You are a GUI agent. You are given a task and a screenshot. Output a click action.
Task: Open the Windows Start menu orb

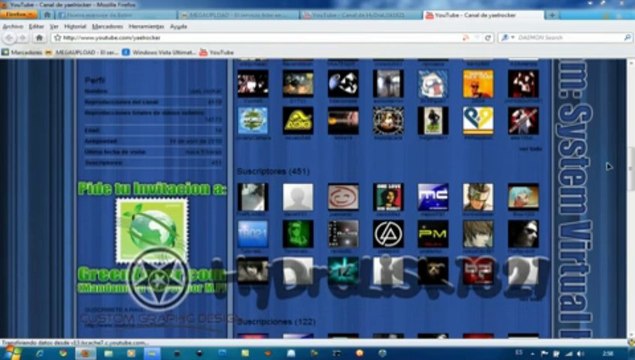[x=11, y=353]
